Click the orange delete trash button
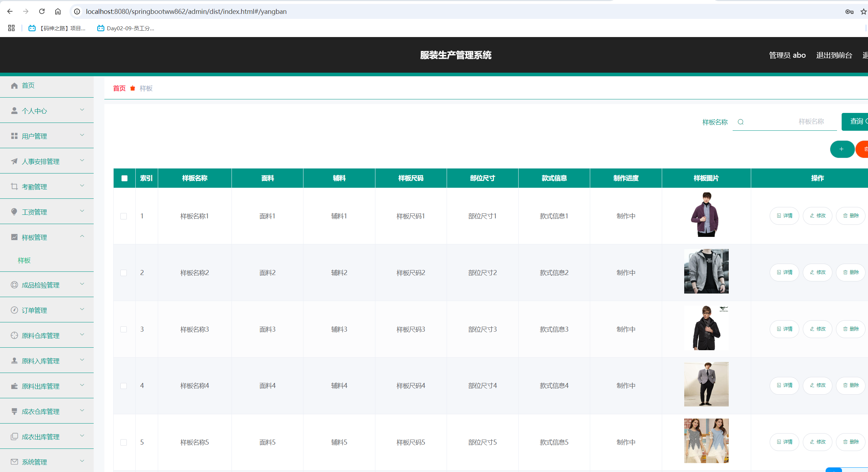 click(864, 149)
